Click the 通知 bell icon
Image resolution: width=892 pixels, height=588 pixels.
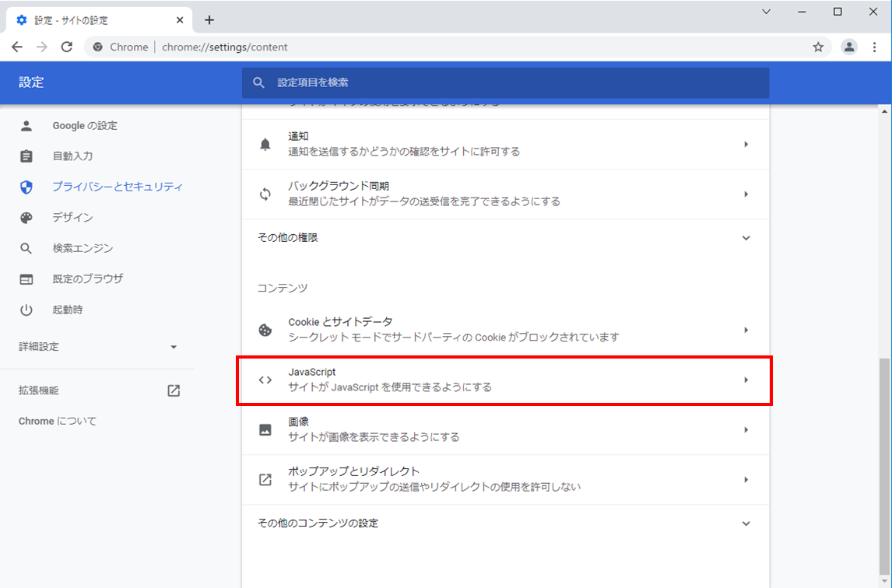[265, 145]
